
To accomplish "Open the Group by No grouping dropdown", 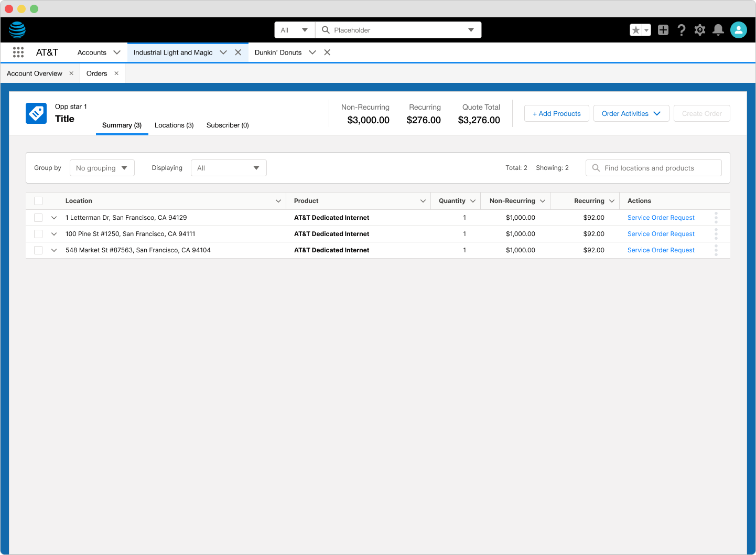I will (102, 168).
